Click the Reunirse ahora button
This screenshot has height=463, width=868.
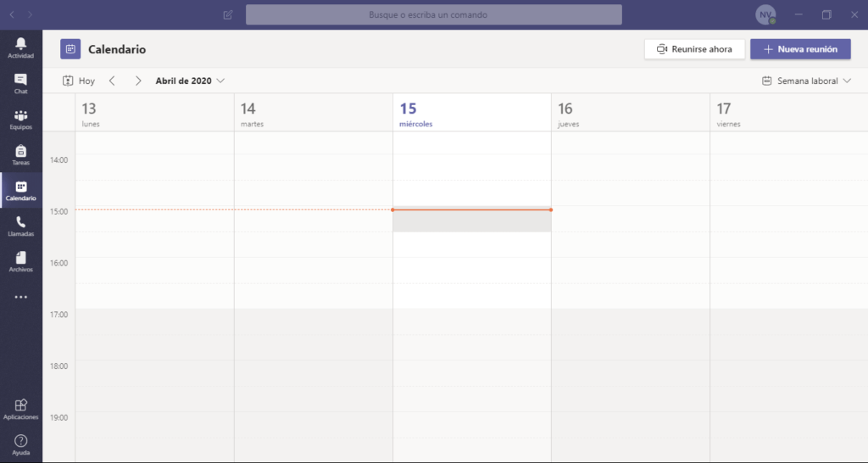point(694,49)
